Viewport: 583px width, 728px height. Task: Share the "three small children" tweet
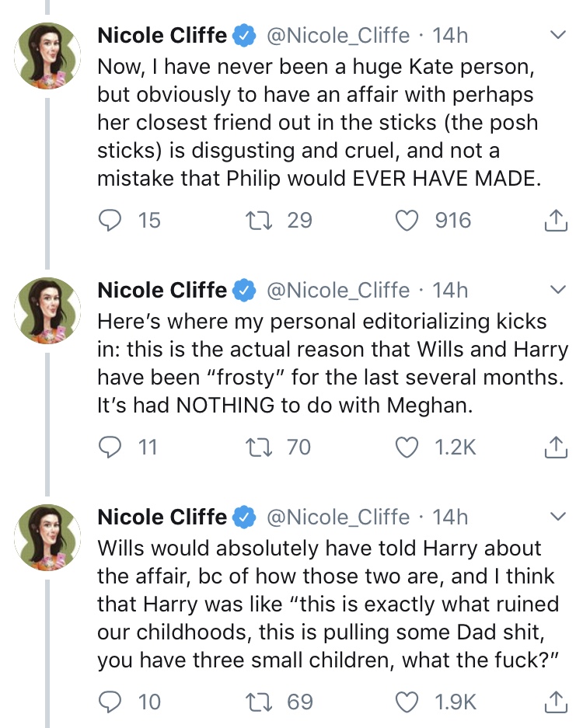point(553,703)
